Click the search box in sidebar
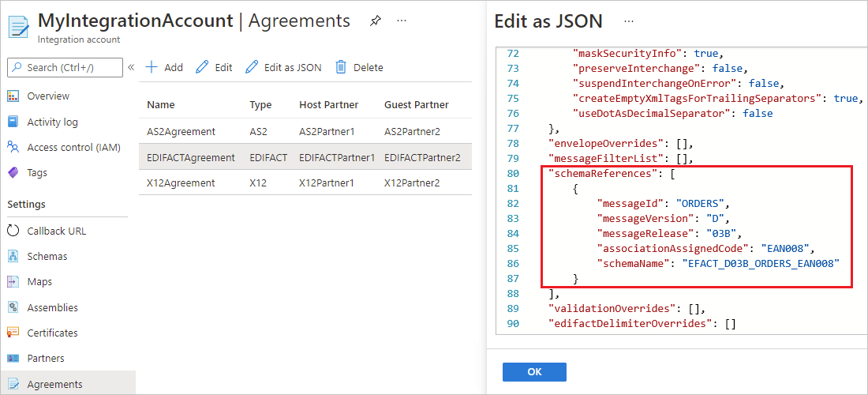Screen dimensions: 868x395 65,68
